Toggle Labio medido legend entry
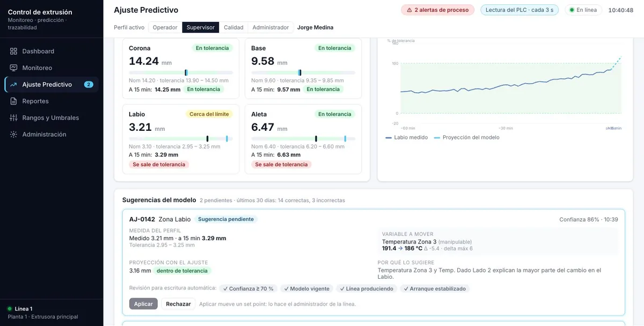Image resolution: width=644 pixels, height=326 pixels. click(x=407, y=138)
